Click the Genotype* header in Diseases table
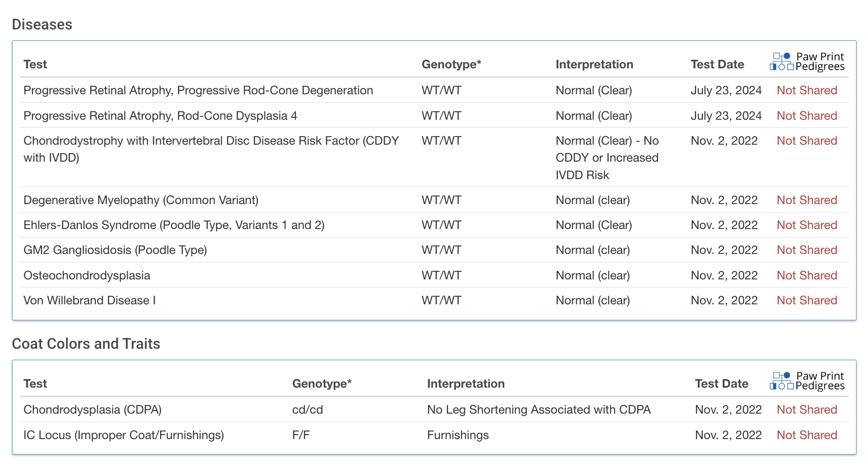Screen dimensions: 868x467 point(451,64)
